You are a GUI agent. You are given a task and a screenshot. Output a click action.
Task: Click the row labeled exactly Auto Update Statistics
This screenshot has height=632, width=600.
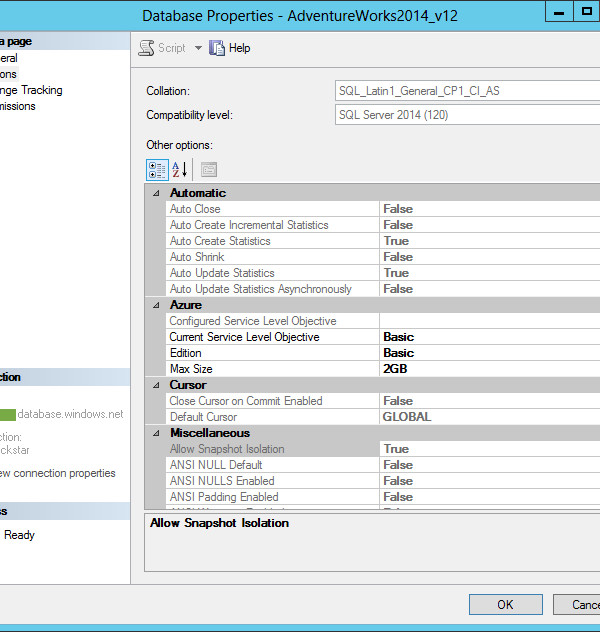point(383,273)
